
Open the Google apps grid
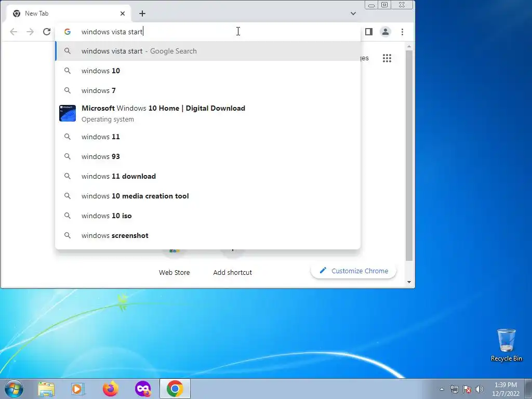click(x=387, y=58)
